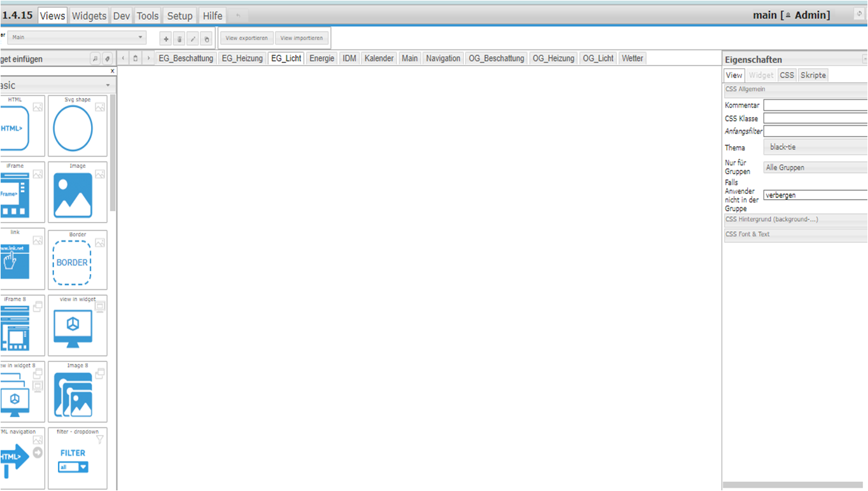Click the add new view plus icon

point(166,39)
